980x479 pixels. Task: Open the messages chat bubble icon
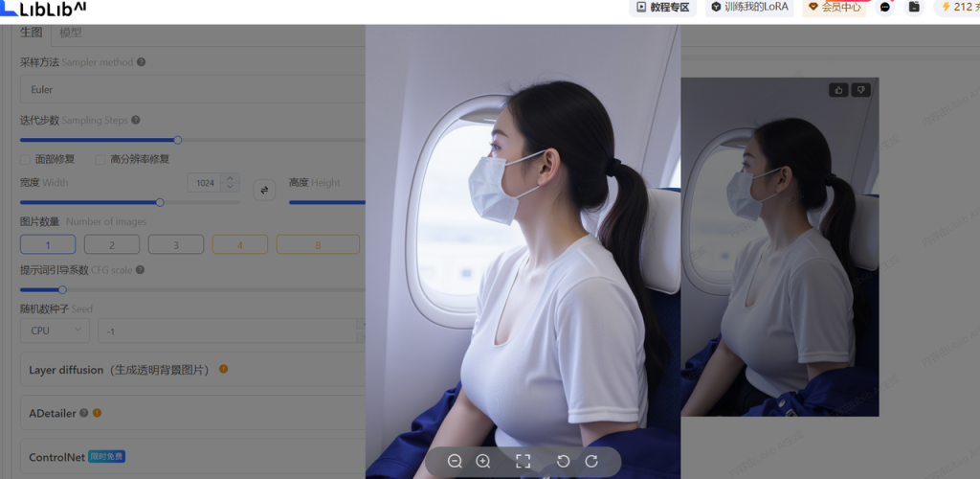coord(885,7)
